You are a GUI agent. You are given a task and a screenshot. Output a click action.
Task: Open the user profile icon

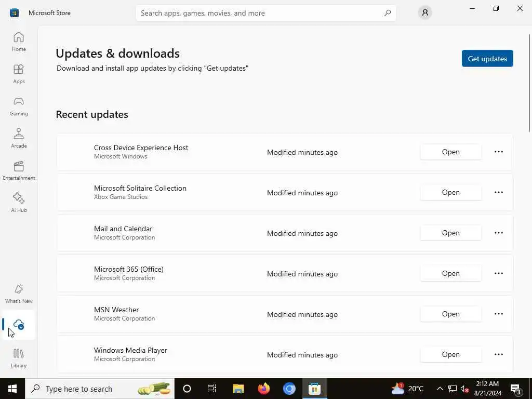pyautogui.click(x=425, y=13)
